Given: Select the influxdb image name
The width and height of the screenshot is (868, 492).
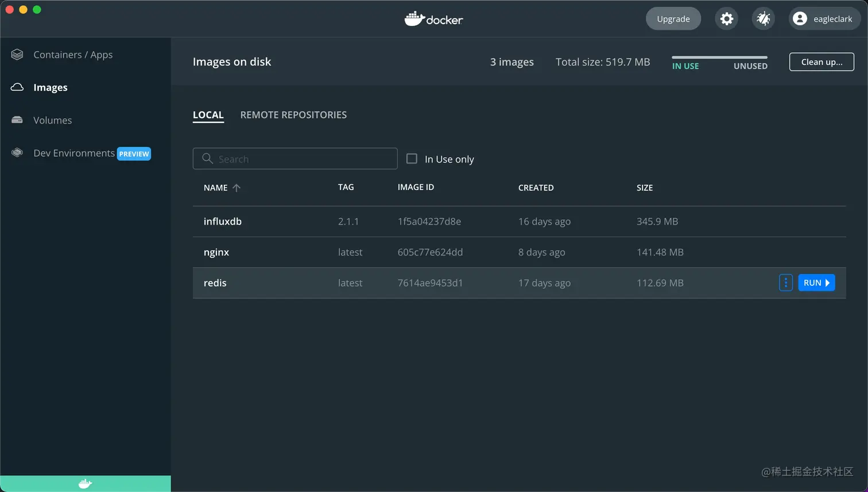Looking at the screenshot, I should click(x=223, y=221).
